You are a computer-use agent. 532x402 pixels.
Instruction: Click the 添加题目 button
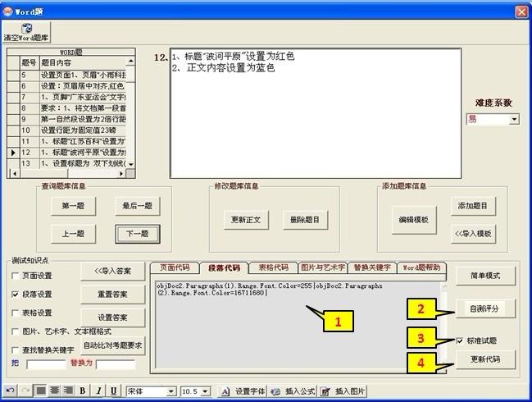pyautogui.click(x=473, y=206)
